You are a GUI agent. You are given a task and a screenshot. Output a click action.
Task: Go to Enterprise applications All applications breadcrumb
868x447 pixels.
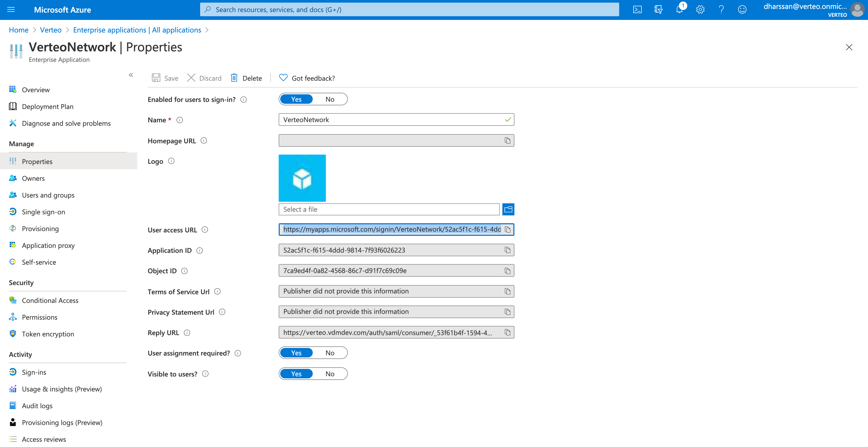[x=137, y=30]
